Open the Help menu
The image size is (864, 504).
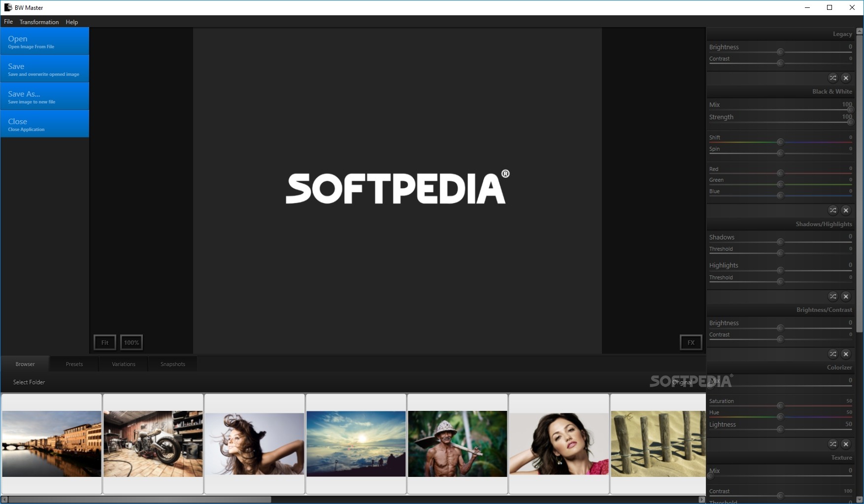tap(72, 22)
